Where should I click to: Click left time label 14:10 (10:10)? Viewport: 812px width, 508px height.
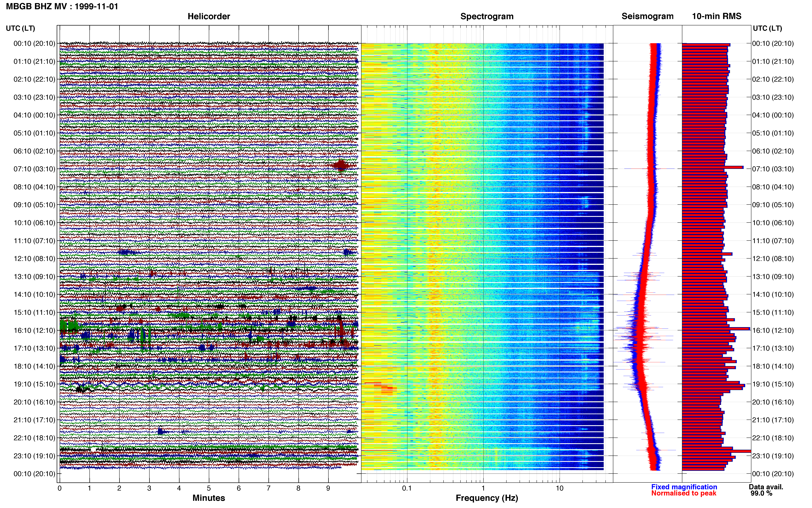tap(34, 294)
